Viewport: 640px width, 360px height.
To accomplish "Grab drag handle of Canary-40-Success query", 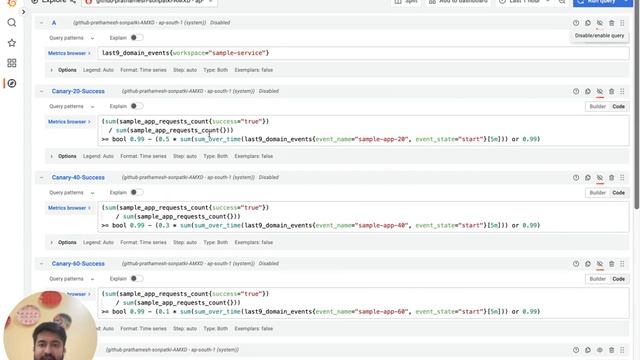I will pyautogui.click(x=622, y=178).
